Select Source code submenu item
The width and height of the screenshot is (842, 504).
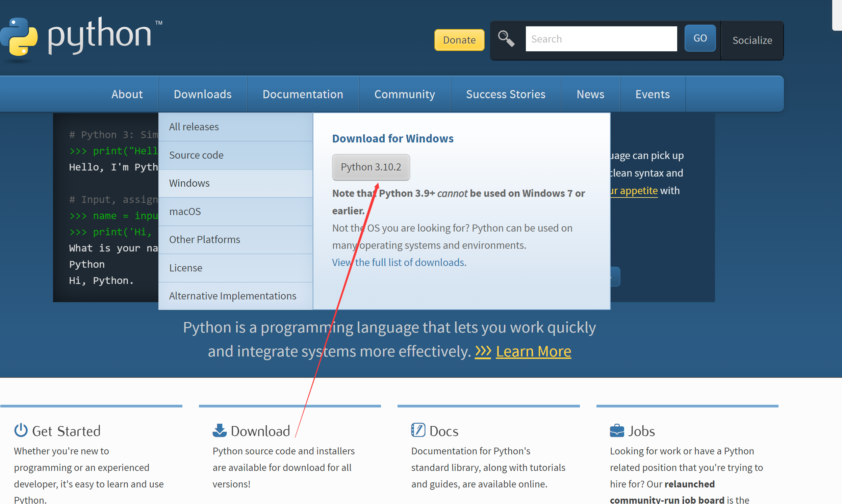235,155
